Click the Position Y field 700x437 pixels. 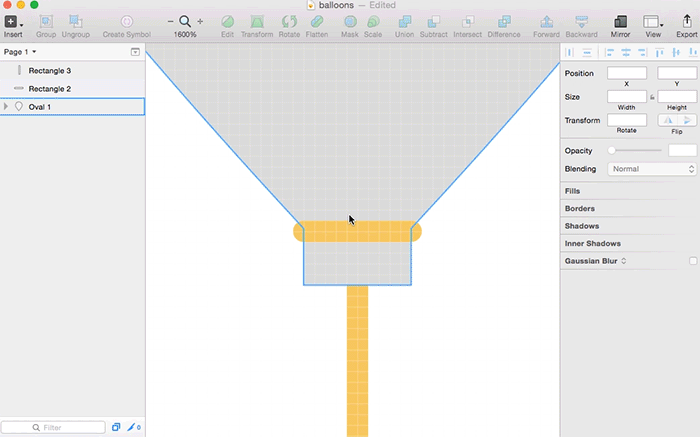coord(677,73)
